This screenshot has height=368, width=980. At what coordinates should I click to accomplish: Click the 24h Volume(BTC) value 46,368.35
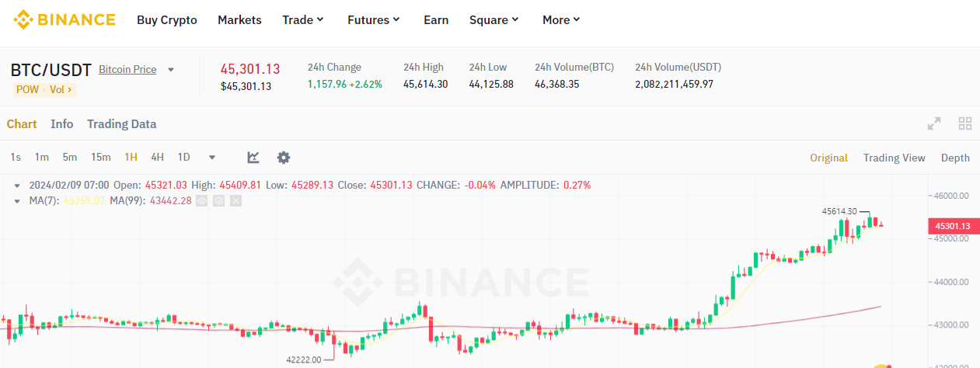click(556, 84)
